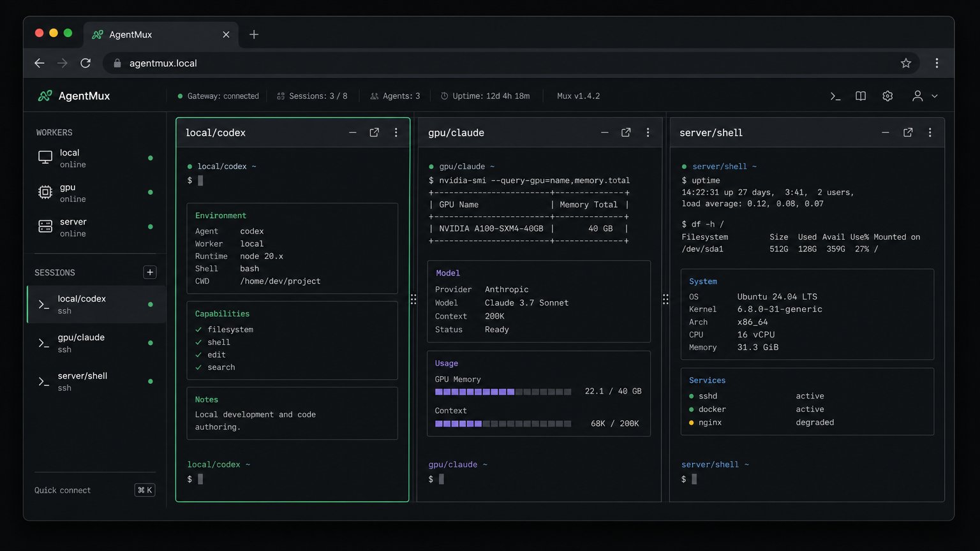The width and height of the screenshot is (980, 551).
Task: Open the local/codex session in sidebar
Action: (x=96, y=304)
